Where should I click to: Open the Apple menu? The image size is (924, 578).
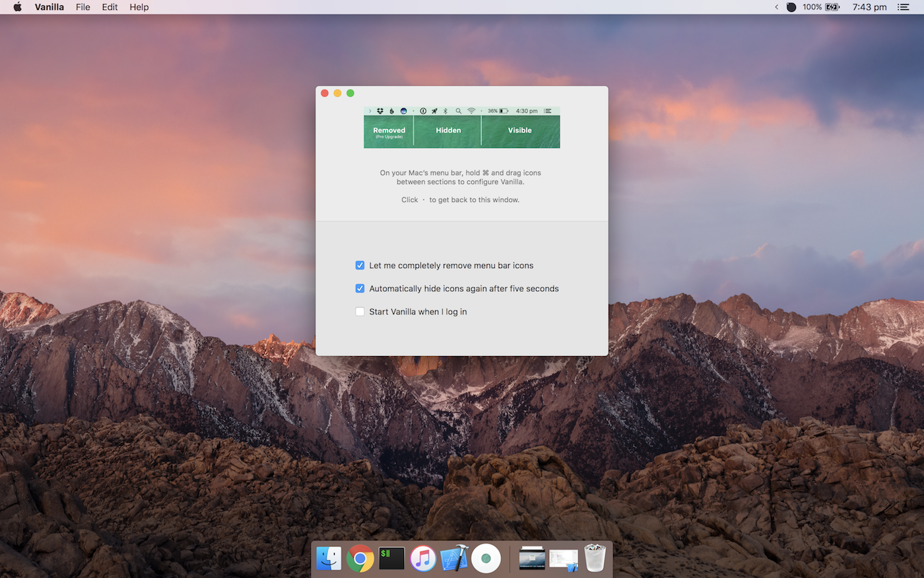pos(18,7)
